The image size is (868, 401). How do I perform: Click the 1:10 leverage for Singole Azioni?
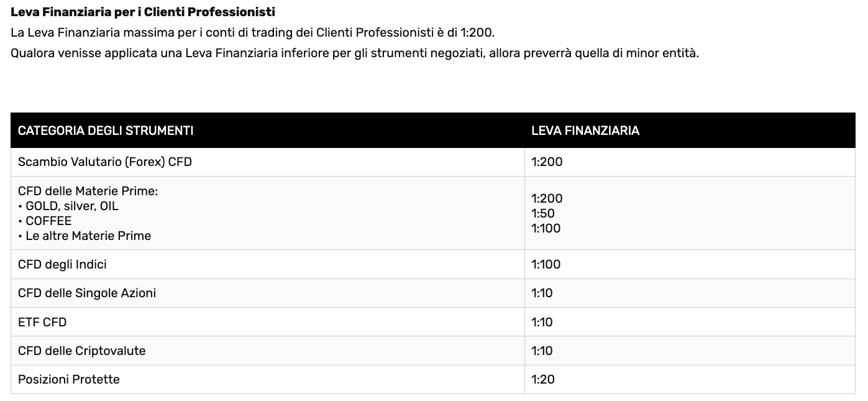click(542, 293)
